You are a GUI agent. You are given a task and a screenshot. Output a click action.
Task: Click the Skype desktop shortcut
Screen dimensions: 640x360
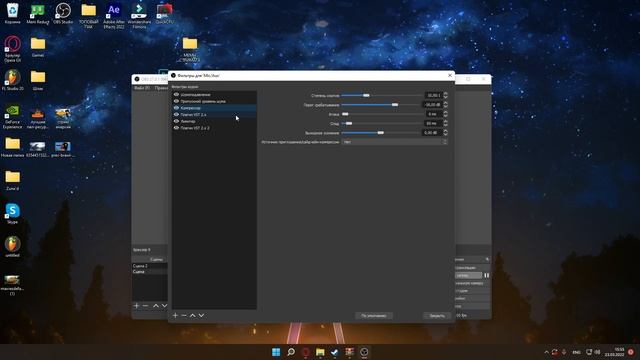click(x=13, y=213)
